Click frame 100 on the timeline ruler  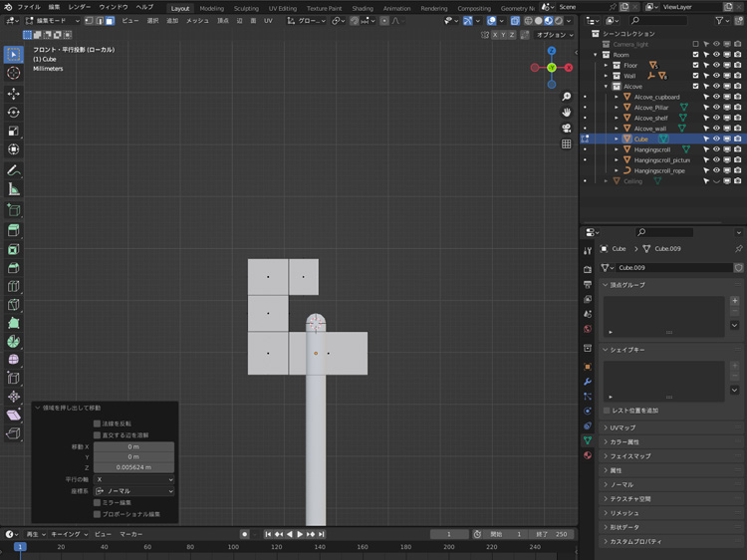coord(233,547)
